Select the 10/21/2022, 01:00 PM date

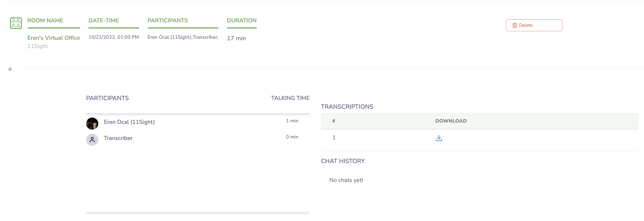[114, 37]
